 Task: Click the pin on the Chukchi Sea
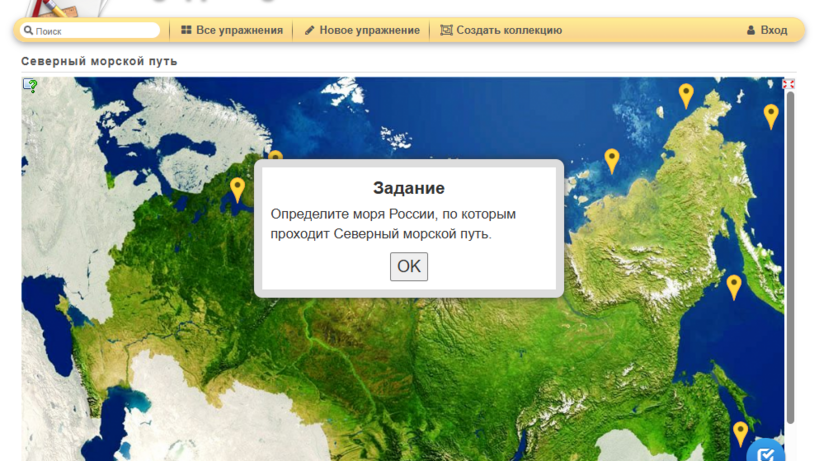pyautogui.click(x=686, y=94)
